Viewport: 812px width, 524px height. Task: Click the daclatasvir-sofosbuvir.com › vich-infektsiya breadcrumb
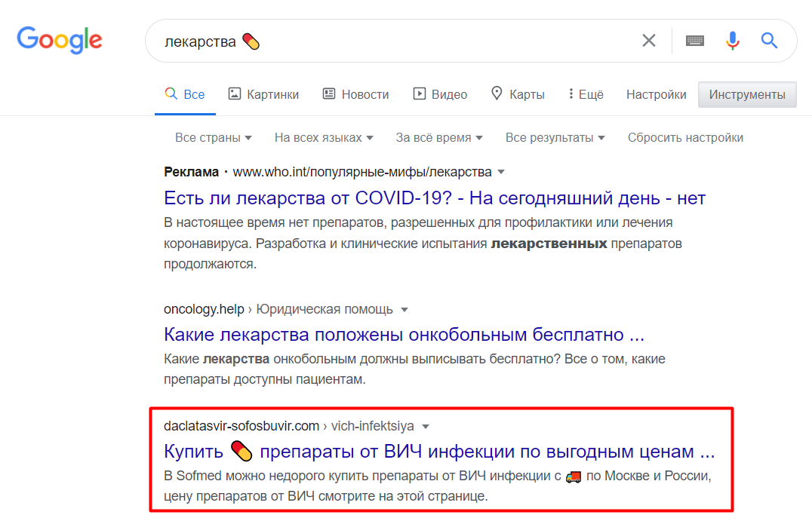click(289, 426)
